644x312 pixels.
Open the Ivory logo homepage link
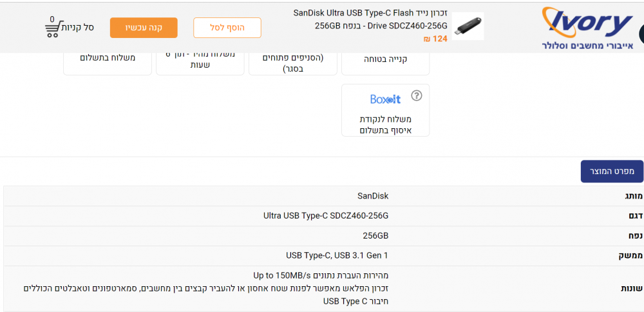pyautogui.click(x=588, y=28)
